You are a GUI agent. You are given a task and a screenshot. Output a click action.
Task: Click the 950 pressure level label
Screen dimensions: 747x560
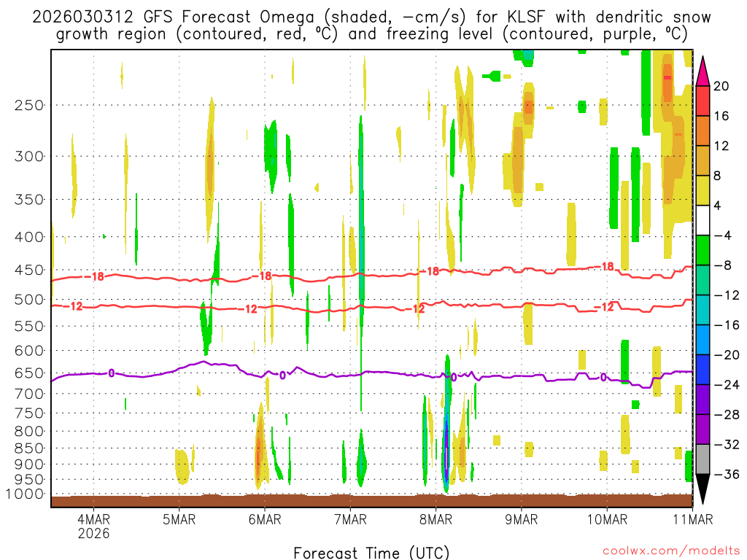29,480
